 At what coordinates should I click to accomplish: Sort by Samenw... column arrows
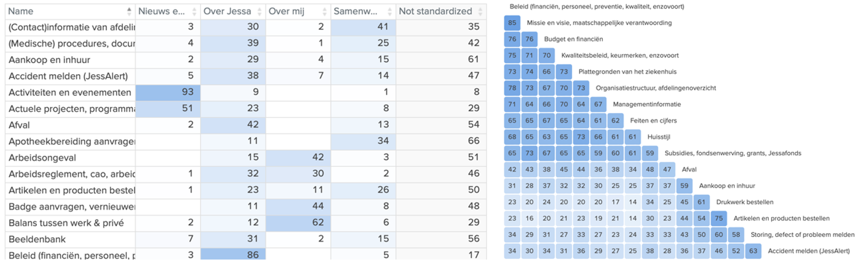(389, 11)
